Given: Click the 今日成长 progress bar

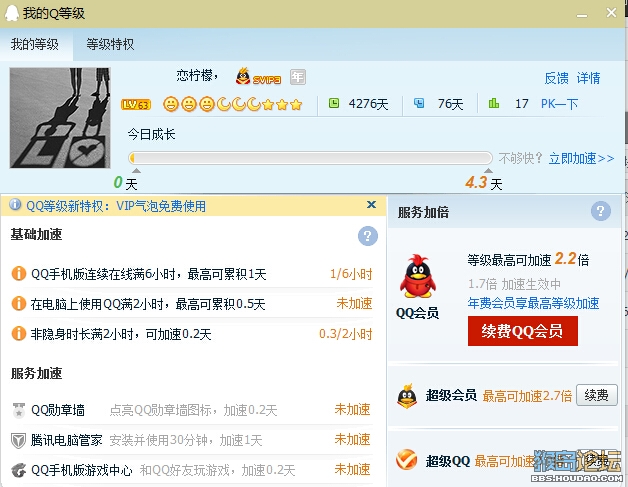Looking at the screenshot, I should click(310, 158).
